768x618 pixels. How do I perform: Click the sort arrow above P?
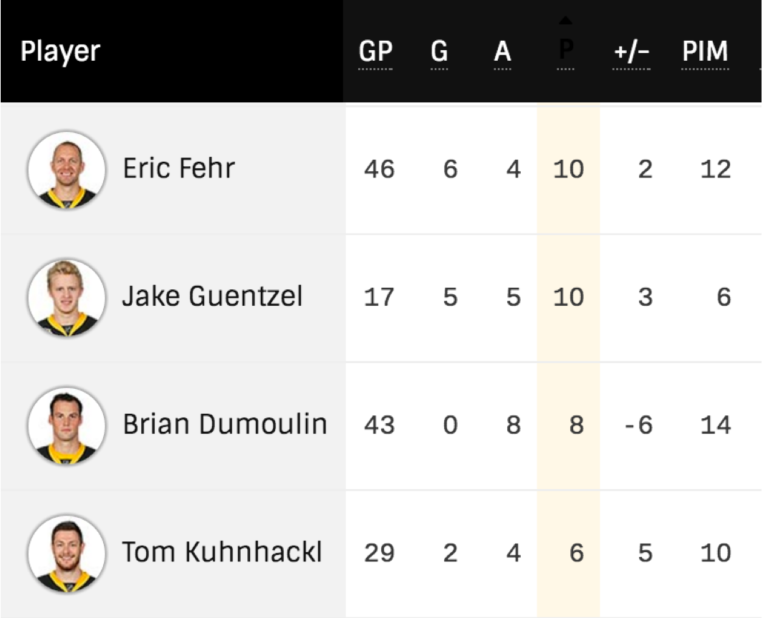click(x=566, y=21)
